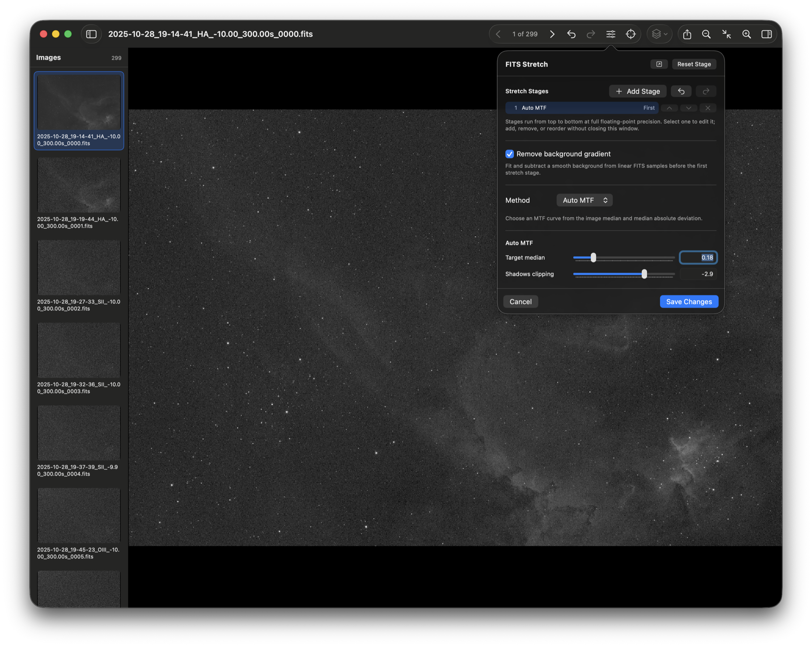Image resolution: width=812 pixels, height=647 pixels.
Task: Toggle the left sidebar icon
Action: pos(91,34)
